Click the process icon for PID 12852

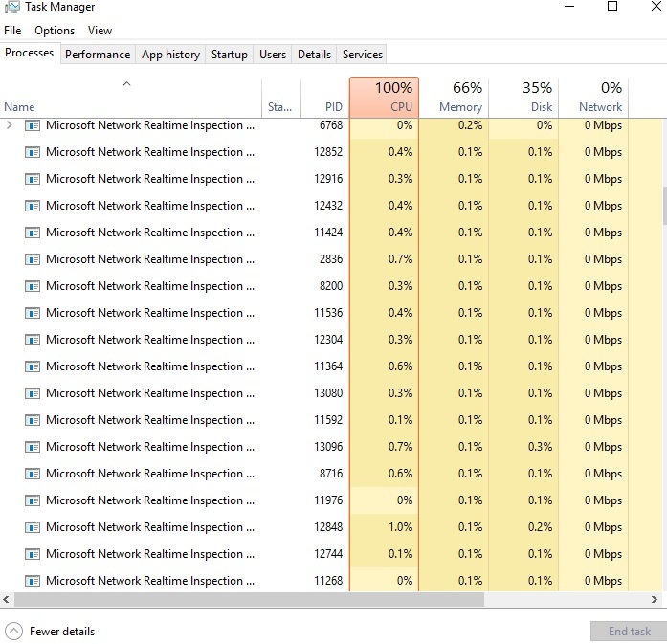tap(33, 152)
